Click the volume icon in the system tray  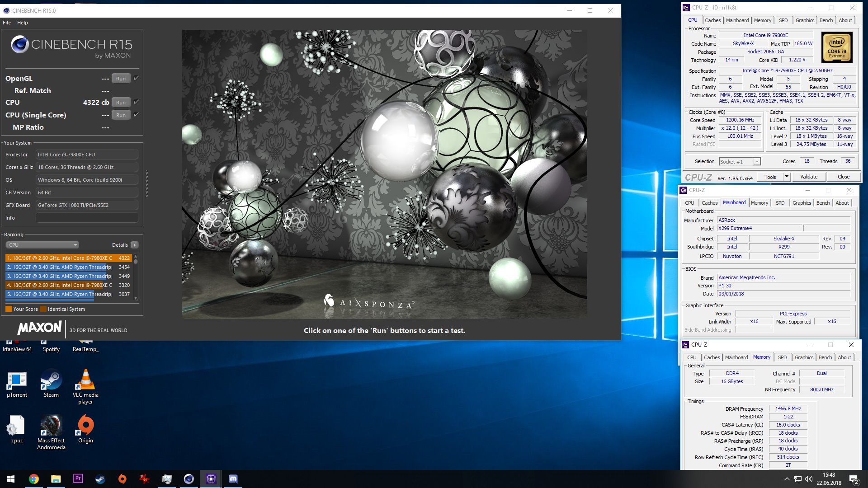[809, 479]
